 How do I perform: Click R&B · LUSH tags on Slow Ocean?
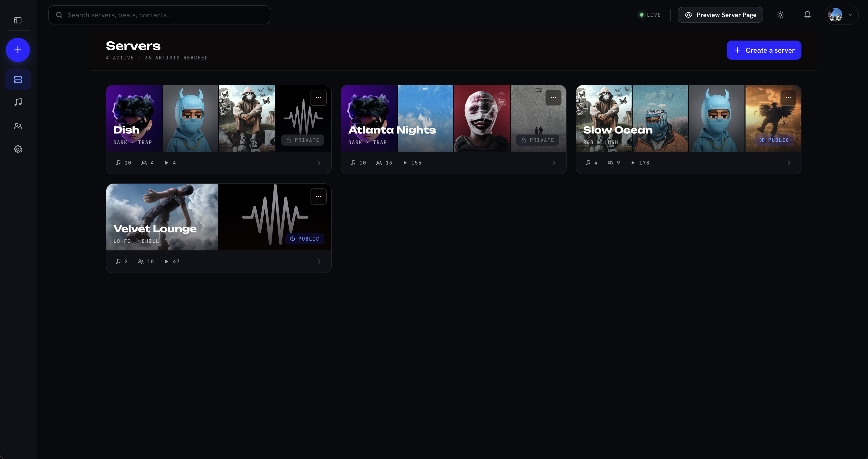coord(601,142)
